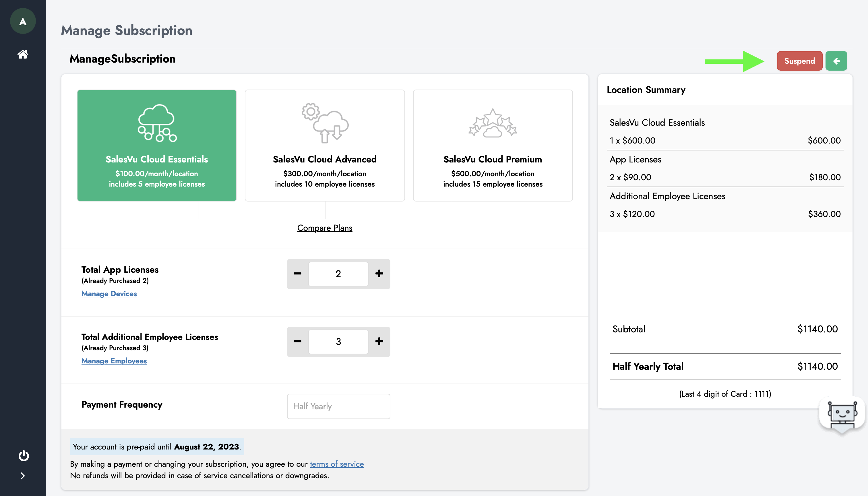This screenshot has height=496, width=868.
Task: Open the Manage Employees link
Action: [114, 361]
